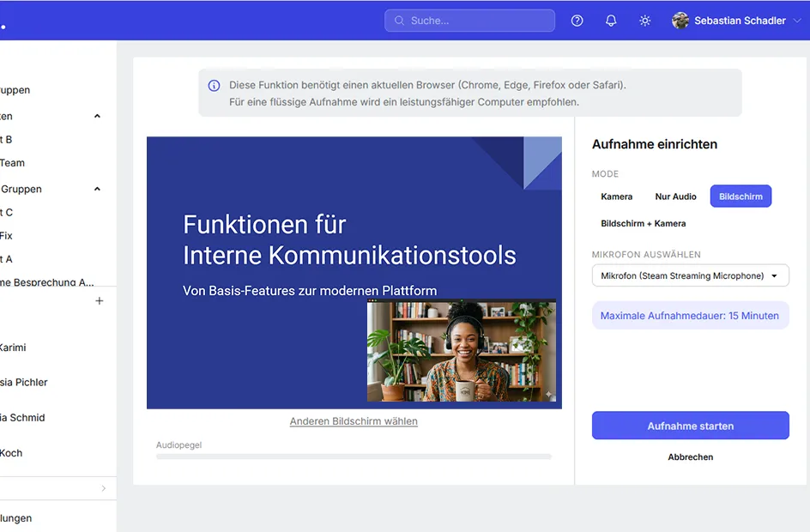Open the notifications bell
810x532 pixels.
point(611,21)
